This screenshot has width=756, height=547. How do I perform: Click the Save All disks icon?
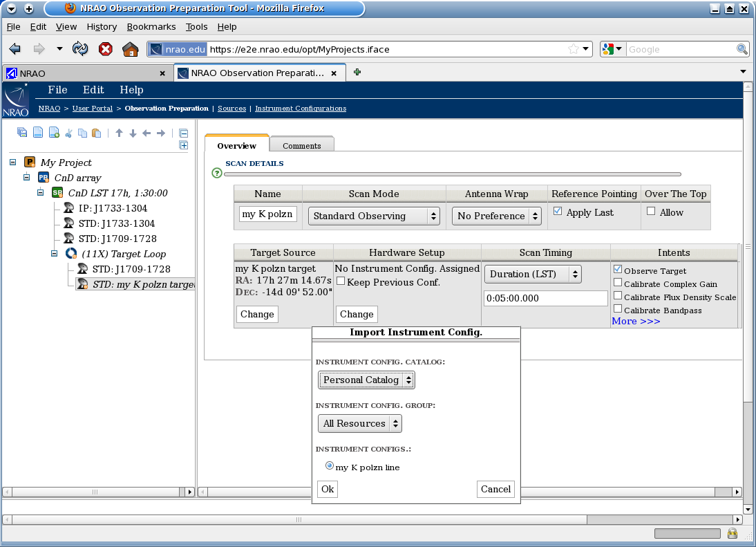tap(21, 132)
